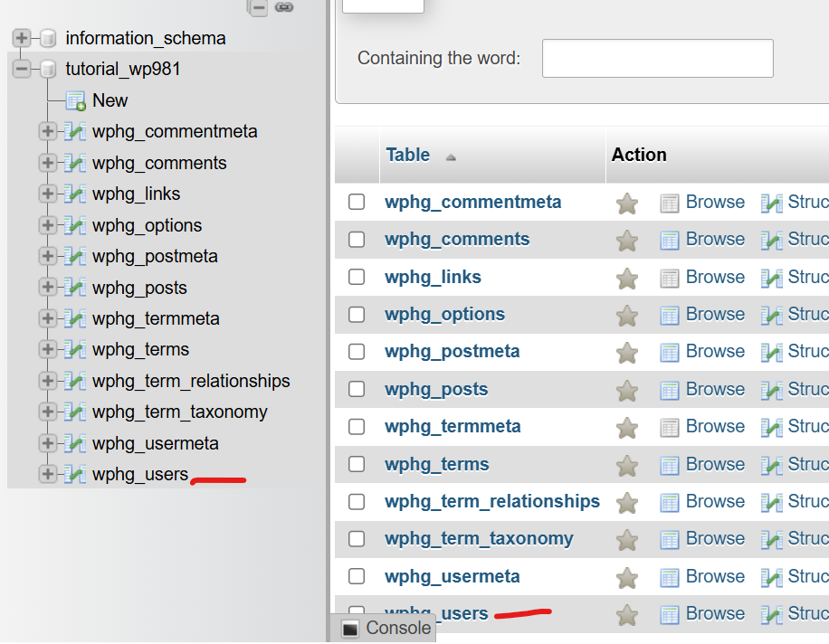Screen dimensions: 829x644
Task: Expand the information_schema database node
Action: tap(22, 39)
